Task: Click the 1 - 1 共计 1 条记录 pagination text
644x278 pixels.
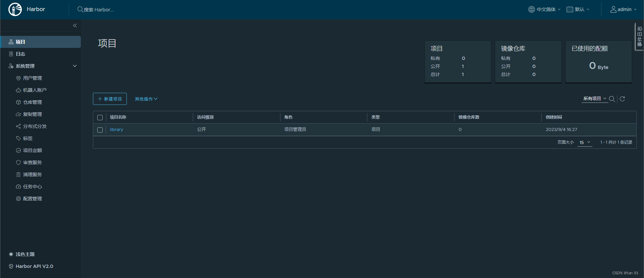Action: click(x=616, y=142)
